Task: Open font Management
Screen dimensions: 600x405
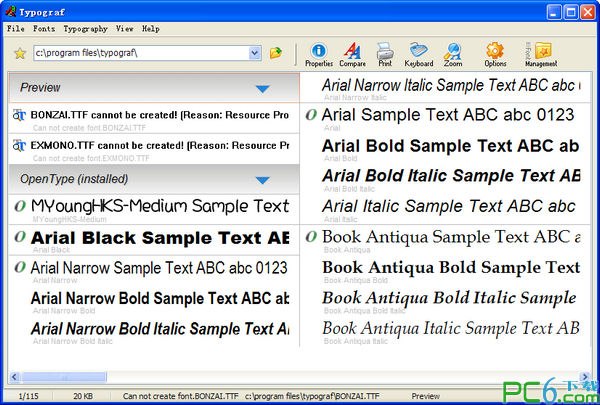Action: (x=541, y=55)
